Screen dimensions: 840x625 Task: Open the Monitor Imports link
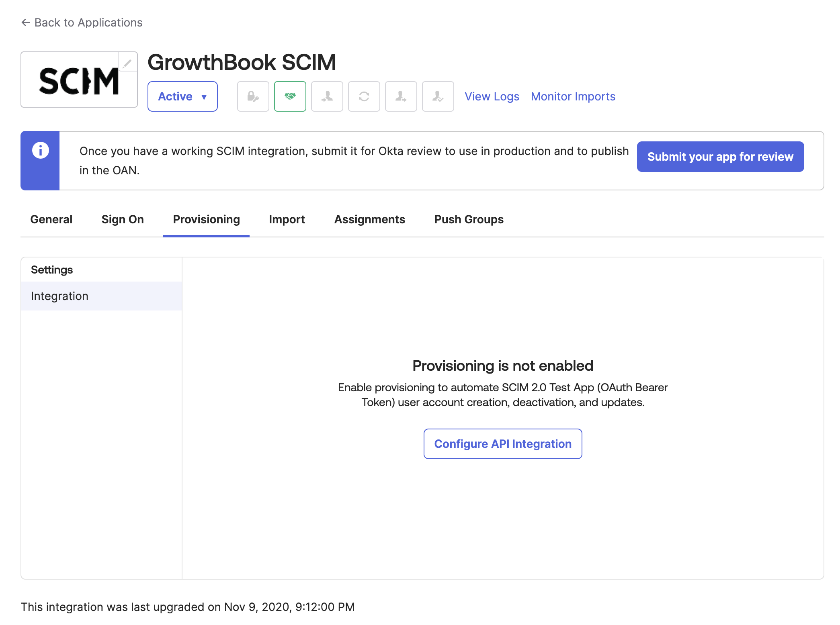click(573, 96)
